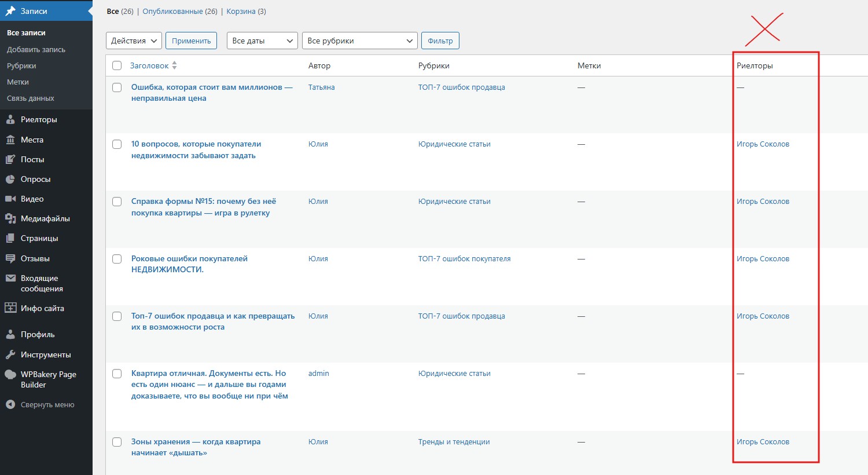Screen dimensions: 868x475
Task: Go to the Добавить запись submenu item
Action: [36, 49]
